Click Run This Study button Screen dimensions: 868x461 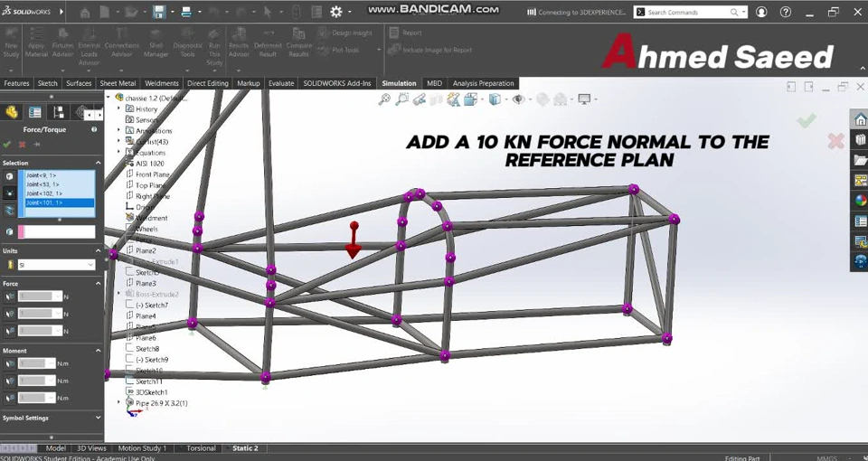click(214, 46)
